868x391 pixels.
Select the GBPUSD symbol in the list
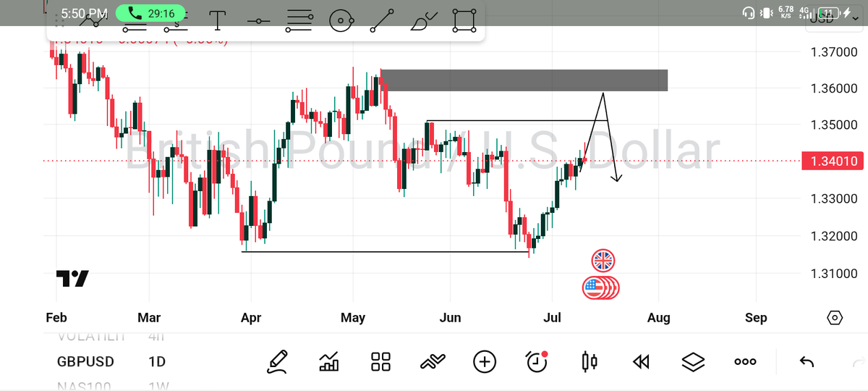(x=85, y=361)
